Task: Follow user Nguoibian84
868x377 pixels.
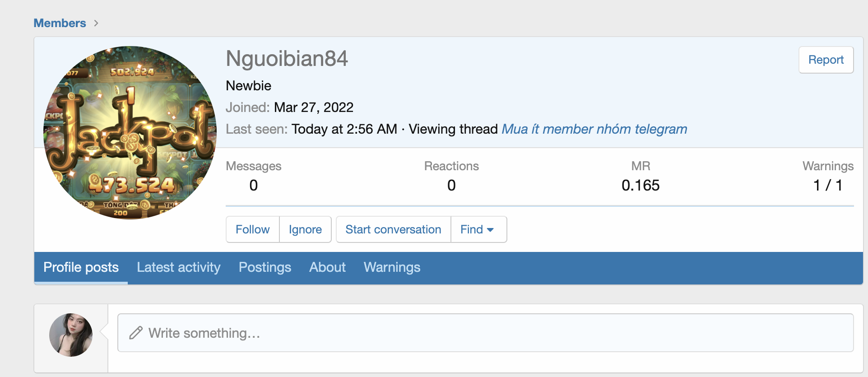Action: pos(253,229)
